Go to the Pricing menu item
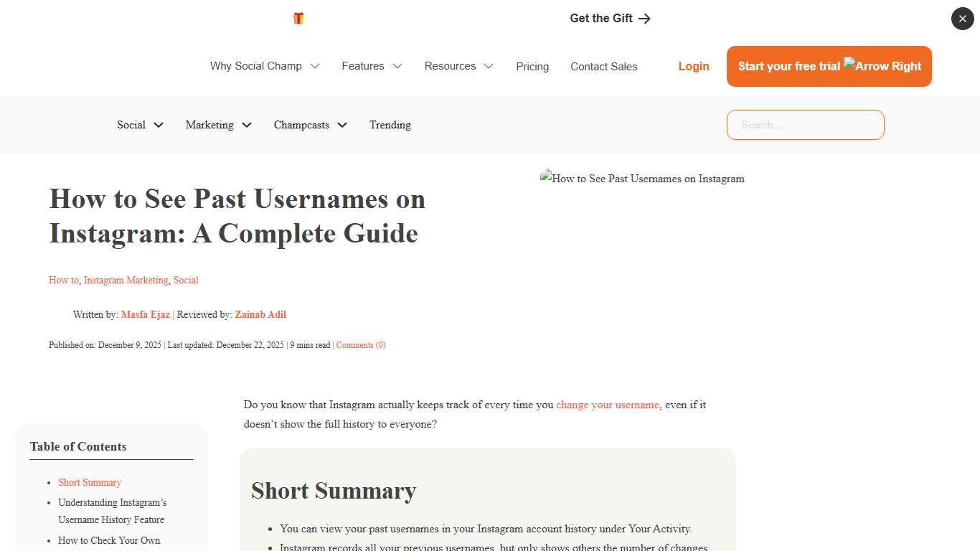Image resolution: width=980 pixels, height=551 pixels. tap(532, 66)
